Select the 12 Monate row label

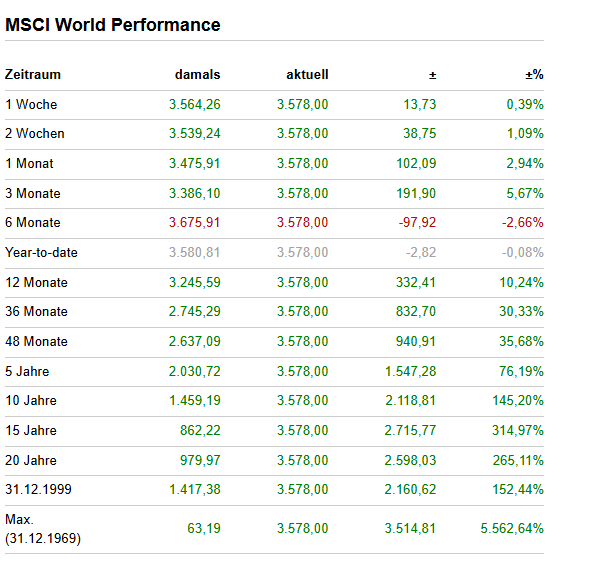tap(36, 283)
